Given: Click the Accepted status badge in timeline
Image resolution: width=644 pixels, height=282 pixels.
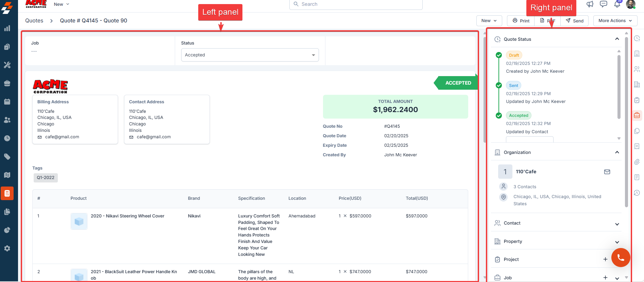Looking at the screenshot, I should (519, 116).
